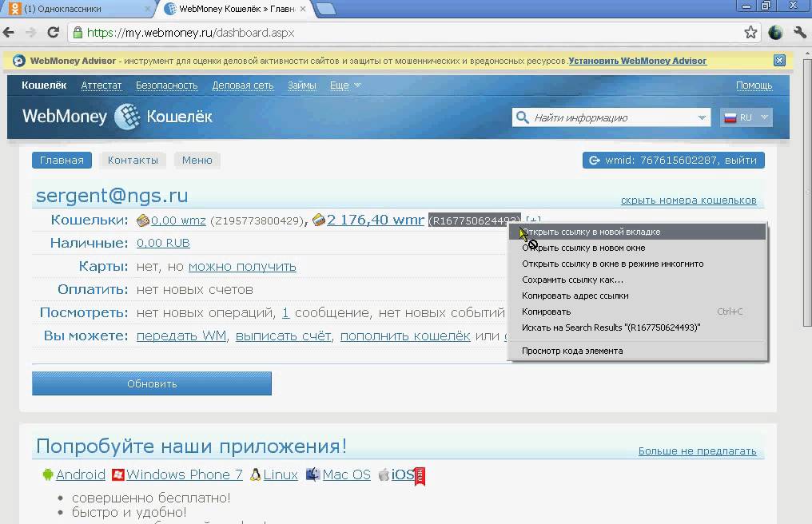Open the Деловая сеть menu item

[x=243, y=85]
